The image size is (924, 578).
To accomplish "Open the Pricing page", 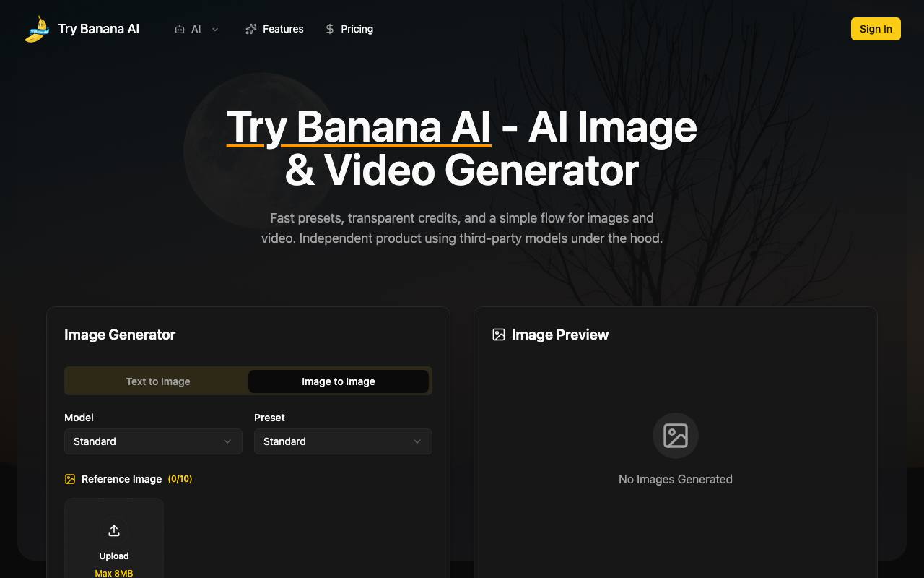I will click(x=349, y=29).
